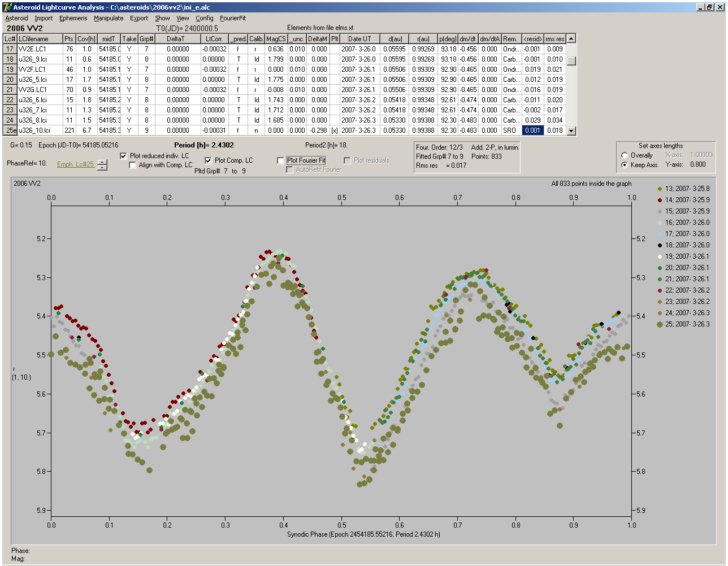Click the MagCS column header
The width and height of the screenshot is (728, 566).
point(276,39)
